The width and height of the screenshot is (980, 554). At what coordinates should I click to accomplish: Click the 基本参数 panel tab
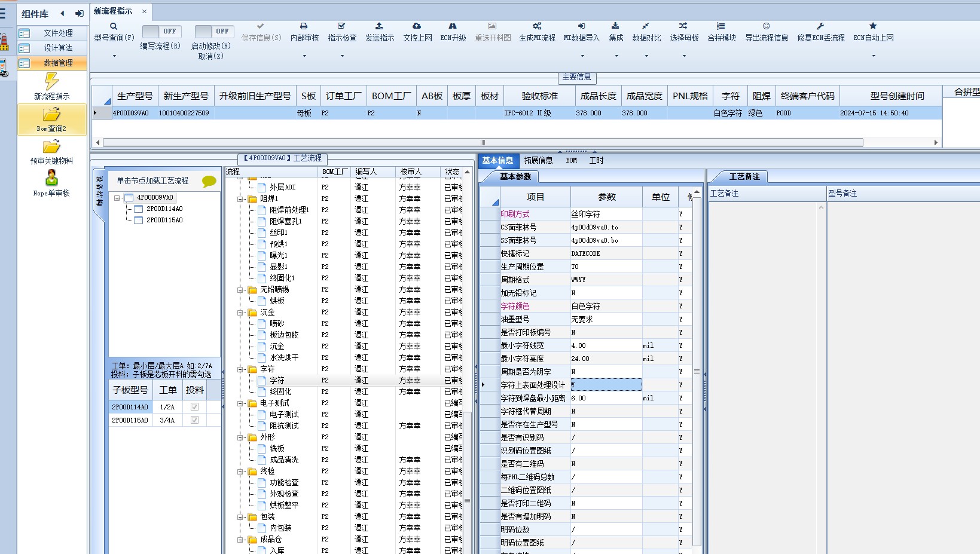[x=515, y=176]
